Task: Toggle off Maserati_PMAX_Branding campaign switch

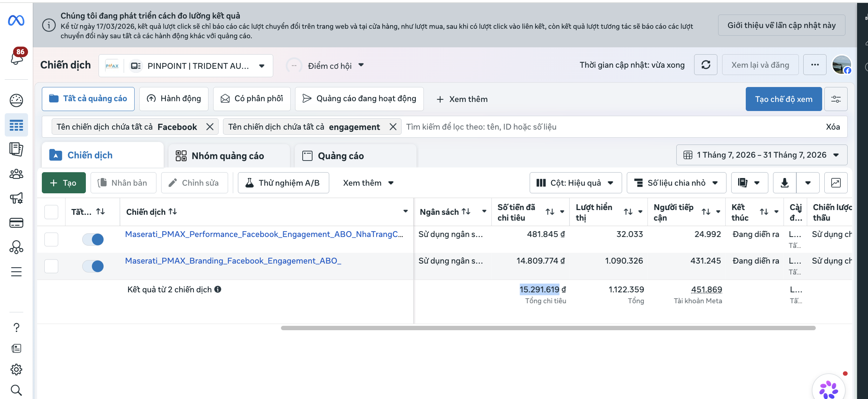Action: coord(93,266)
